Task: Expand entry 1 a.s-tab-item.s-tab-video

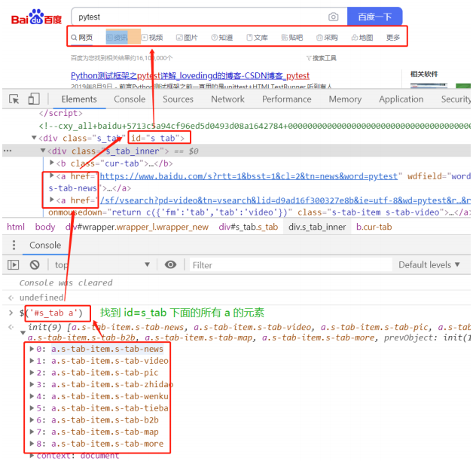Action: point(32,361)
